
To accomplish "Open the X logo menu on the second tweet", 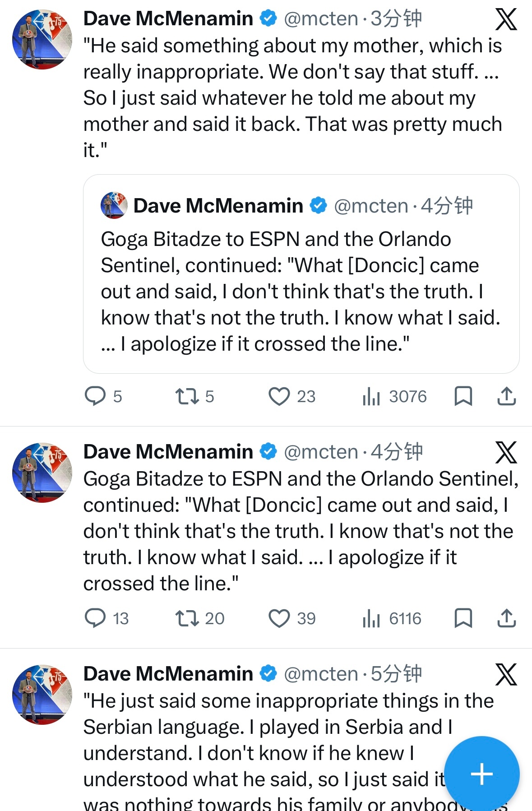I will point(506,452).
